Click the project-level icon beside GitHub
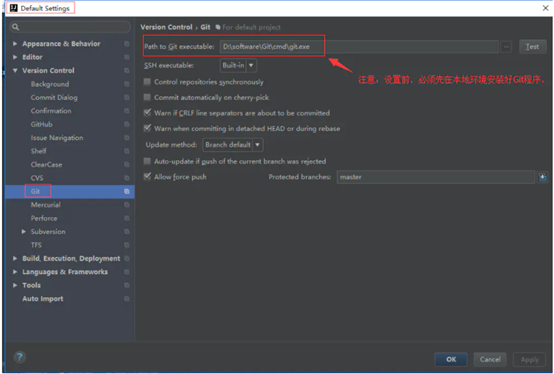 tap(126, 124)
